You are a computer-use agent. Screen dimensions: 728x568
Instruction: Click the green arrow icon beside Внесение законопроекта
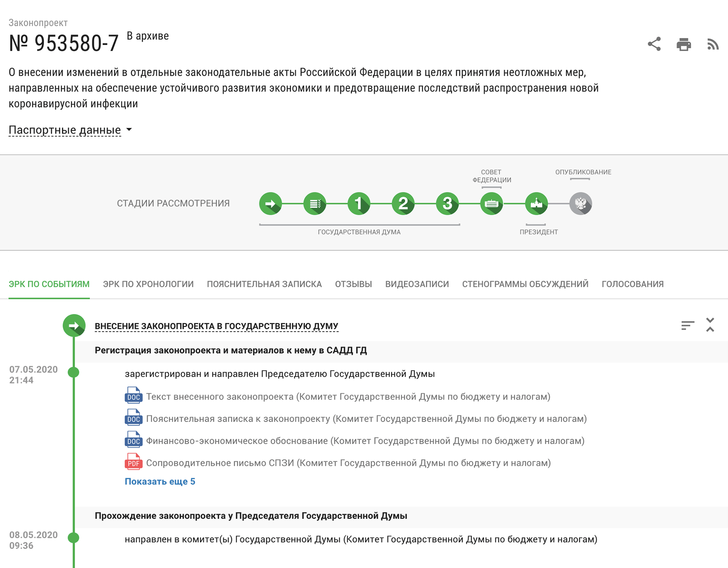[74, 326]
